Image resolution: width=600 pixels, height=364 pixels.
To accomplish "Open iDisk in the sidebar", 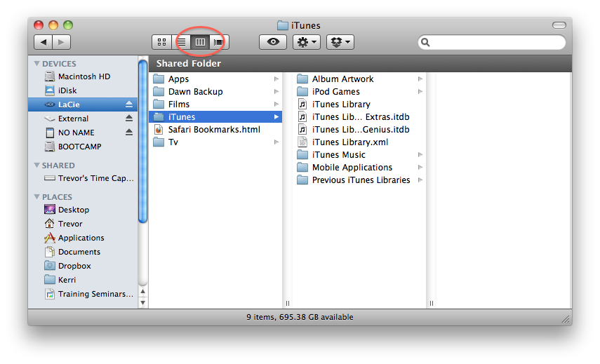I will click(x=83, y=90).
